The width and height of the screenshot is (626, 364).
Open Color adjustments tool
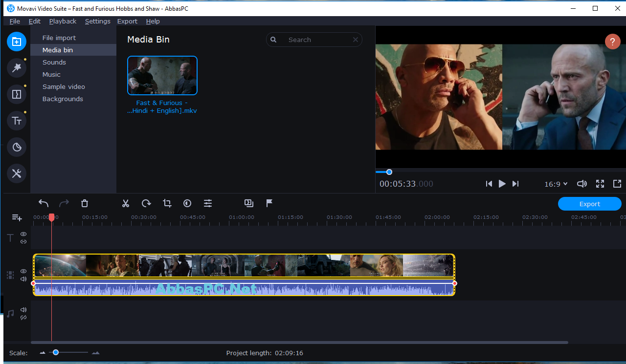click(187, 203)
